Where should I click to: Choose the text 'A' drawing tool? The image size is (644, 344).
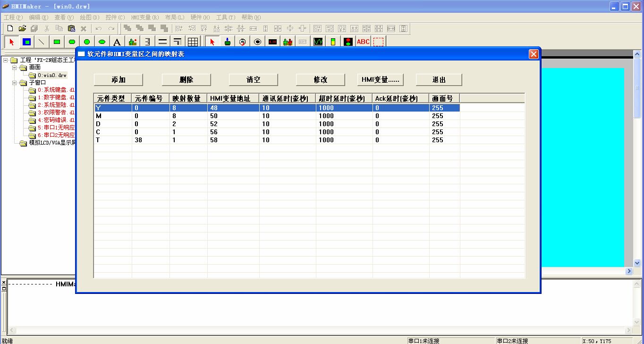(117, 42)
